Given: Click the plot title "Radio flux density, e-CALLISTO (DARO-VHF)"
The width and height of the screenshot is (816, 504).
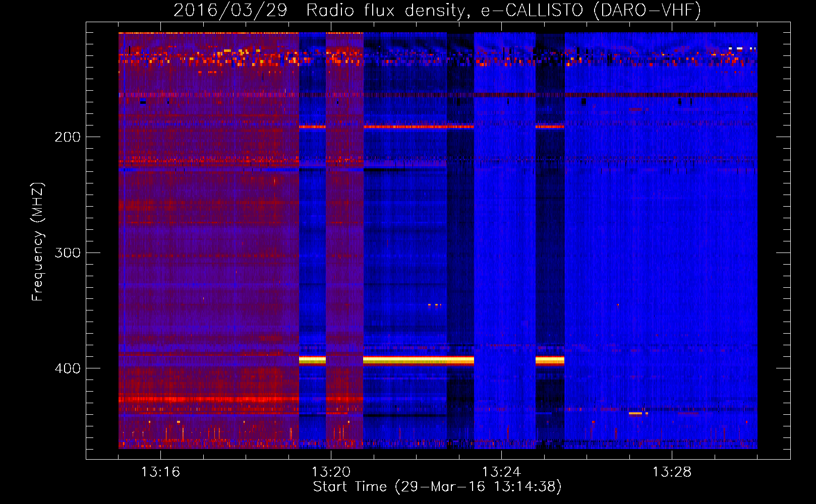Looking at the screenshot, I should [x=503, y=10].
